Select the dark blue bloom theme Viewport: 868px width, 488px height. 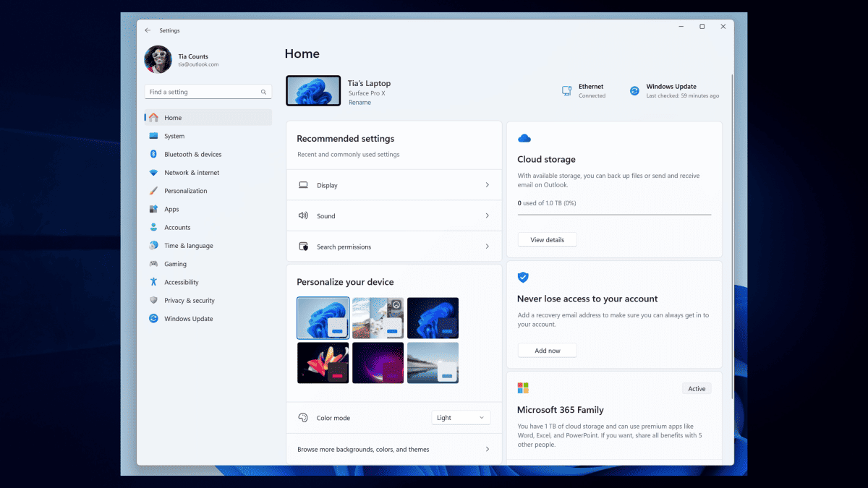433,318
